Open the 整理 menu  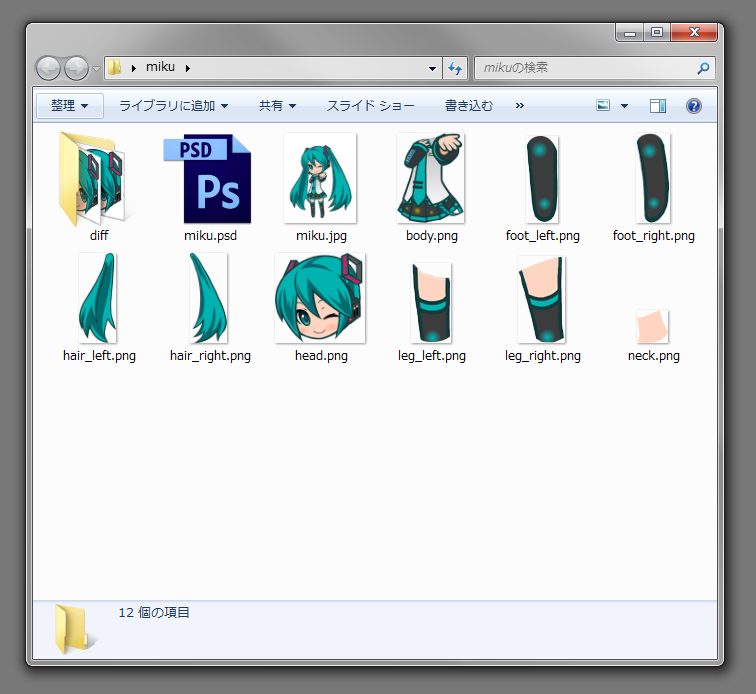[70, 106]
